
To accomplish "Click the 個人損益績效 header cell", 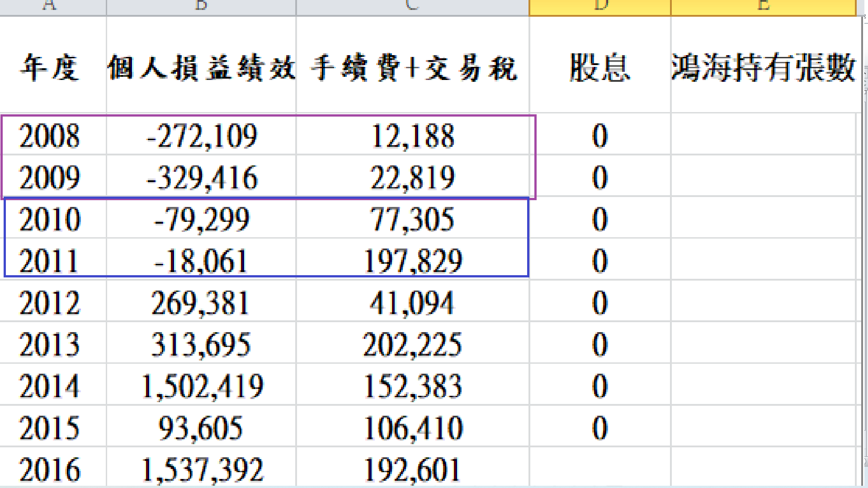I will tap(201, 68).
